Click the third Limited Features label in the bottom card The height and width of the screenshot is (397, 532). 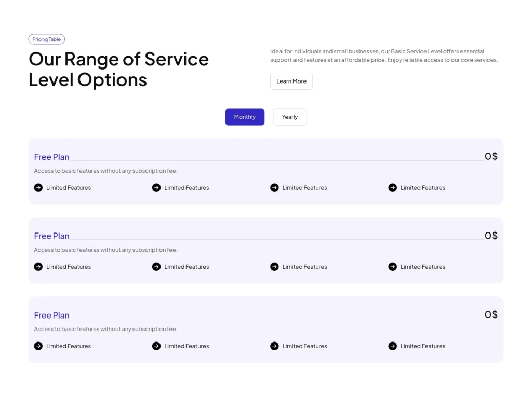pos(305,346)
